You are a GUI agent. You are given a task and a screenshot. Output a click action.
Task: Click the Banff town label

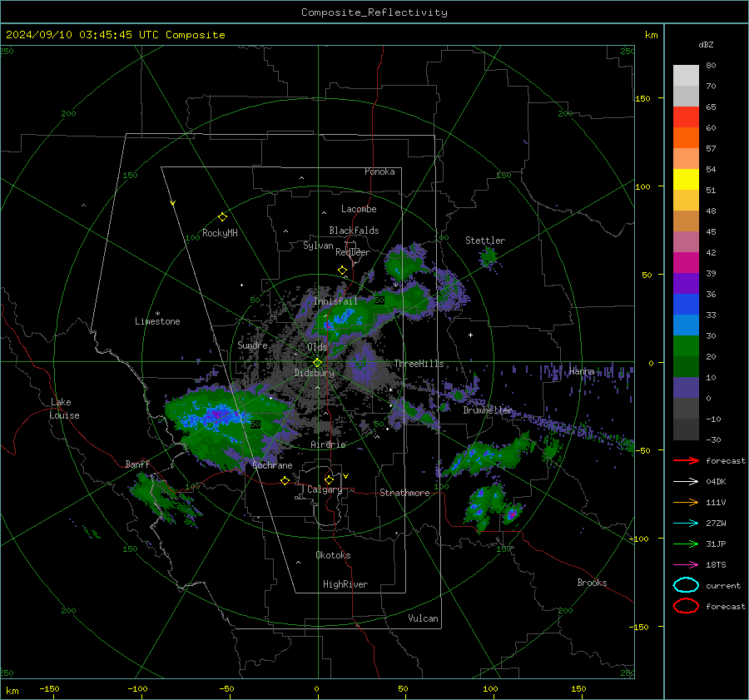[137, 464]
